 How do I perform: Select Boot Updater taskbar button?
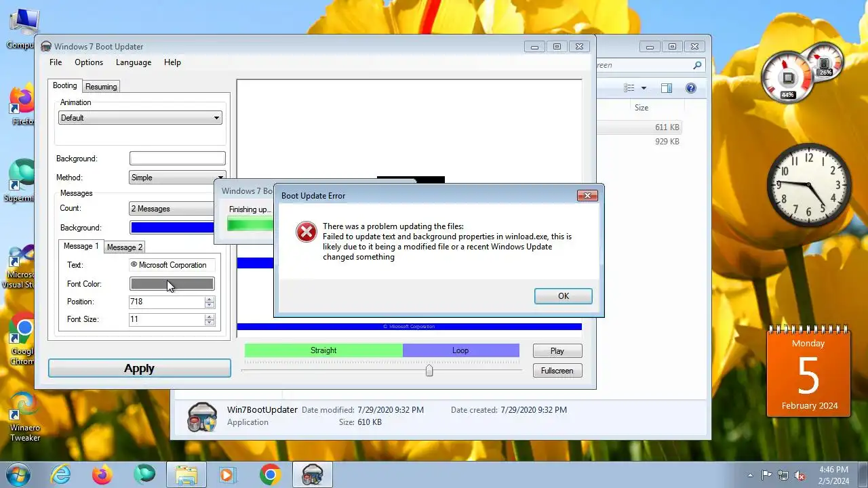(x=313, y=474)
